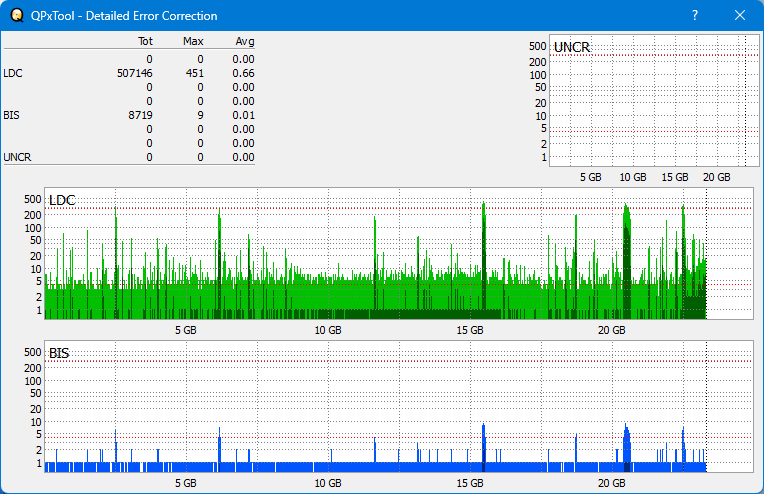Screen dimensions: 764x494
Task: Select the LDC max value 451
Action: pos(194,73)
